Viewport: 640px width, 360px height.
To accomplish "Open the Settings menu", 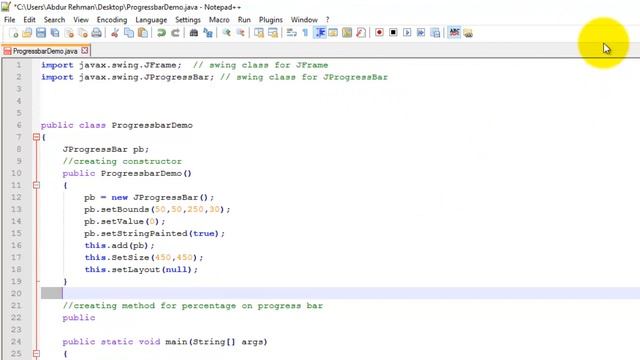I will coord(188,20).
